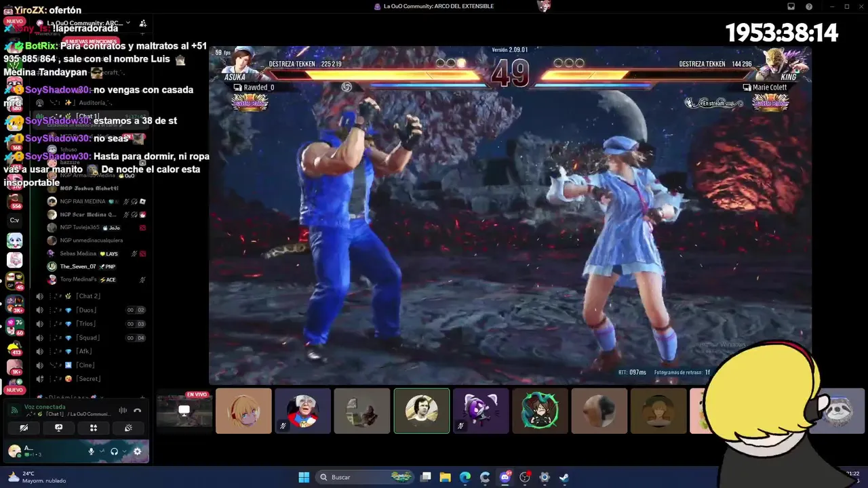
Task: Open the Windows Start menu
Action: pyautogui.click(x=304, y=477)
